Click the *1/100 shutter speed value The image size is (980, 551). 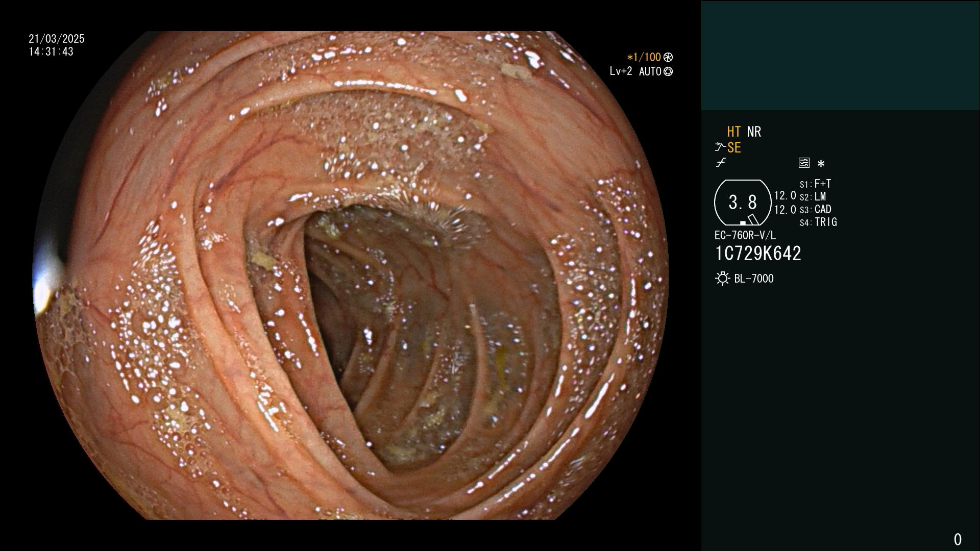click(644, 57)
